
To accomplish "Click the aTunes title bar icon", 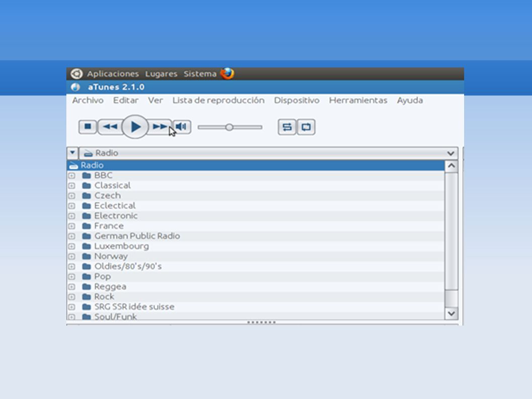I will click(75, 87).
